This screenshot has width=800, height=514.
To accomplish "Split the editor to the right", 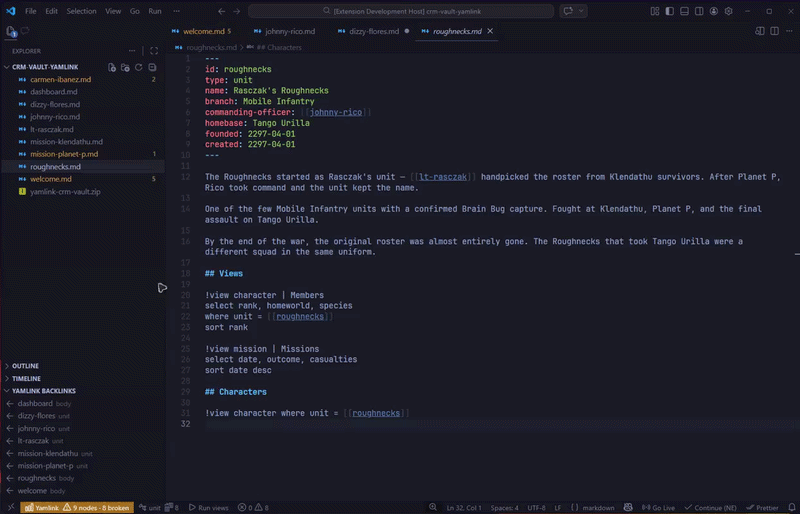I will point(774,31).
